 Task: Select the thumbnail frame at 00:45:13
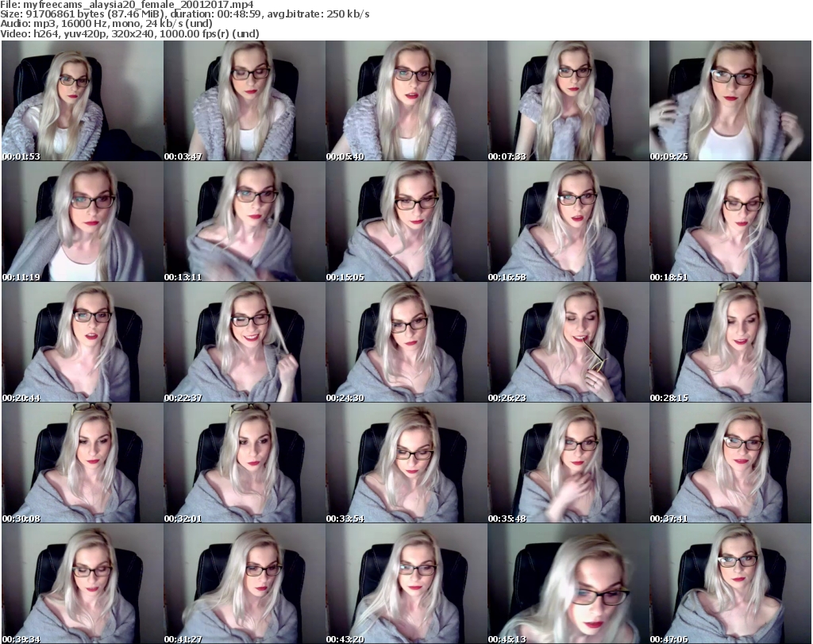tap(568, 584)
